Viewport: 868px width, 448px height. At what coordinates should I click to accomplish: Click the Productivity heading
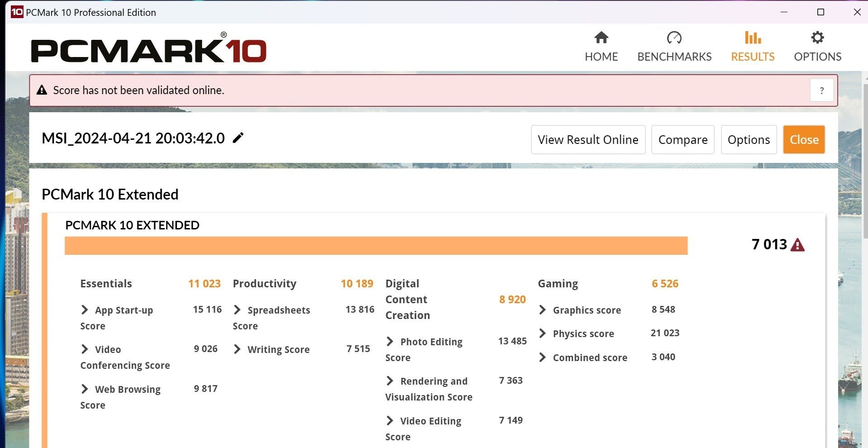click(265, 284)
